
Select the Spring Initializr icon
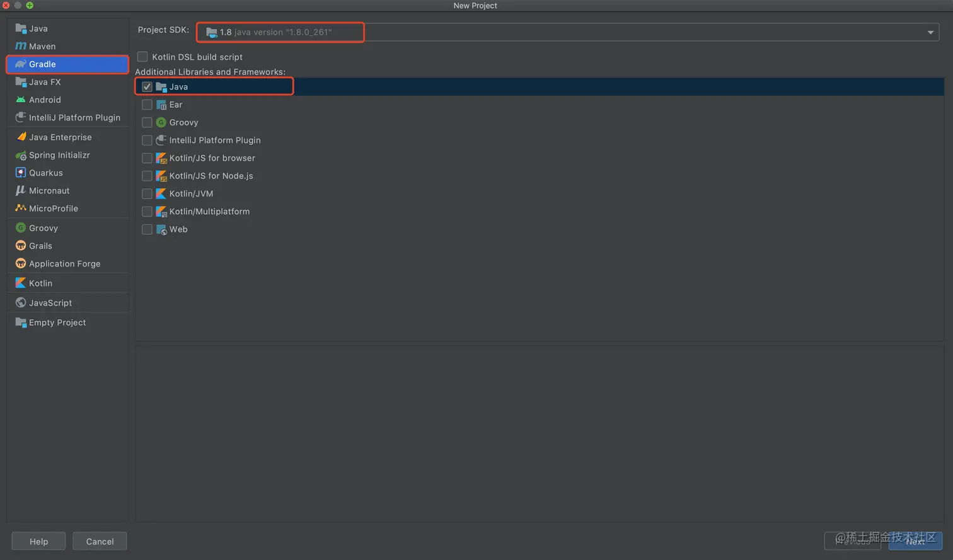coord(21,155)
